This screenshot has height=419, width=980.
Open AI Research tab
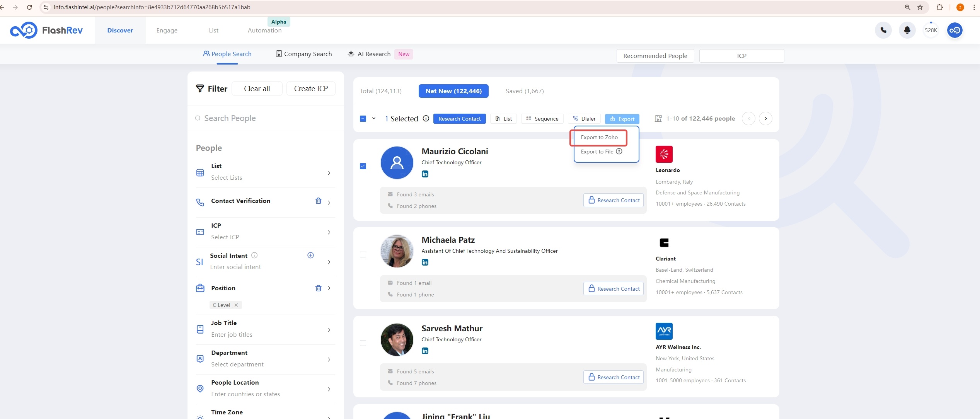[369, 54]
